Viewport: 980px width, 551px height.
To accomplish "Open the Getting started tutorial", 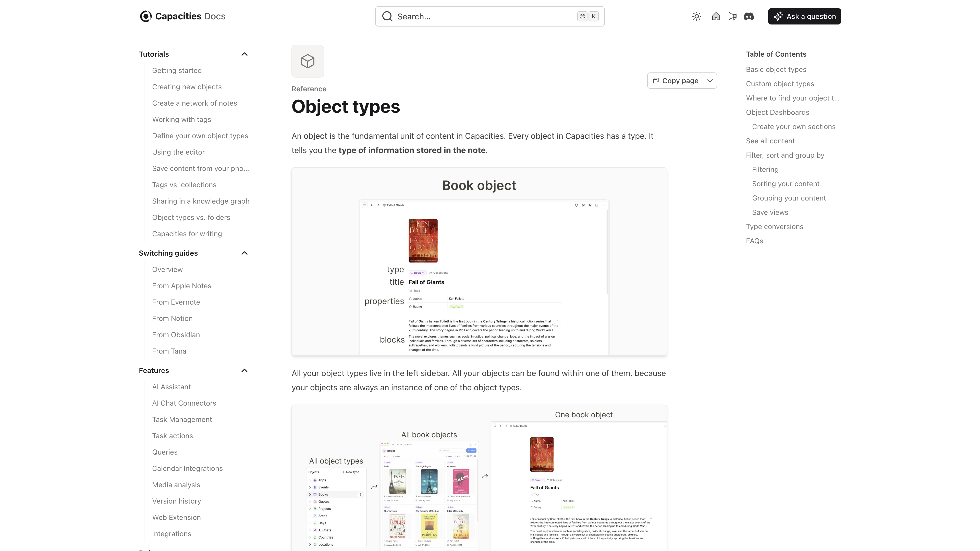I will [x=177, y=70].
